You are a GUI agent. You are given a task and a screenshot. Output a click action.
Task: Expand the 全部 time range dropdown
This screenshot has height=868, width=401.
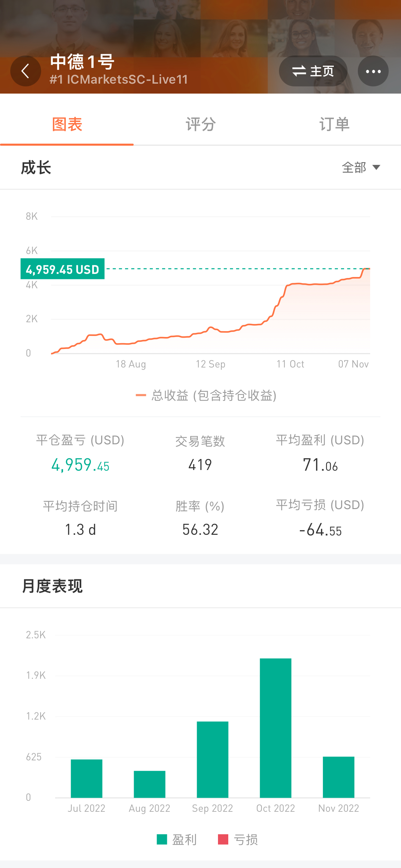click(x=361, y=167)
